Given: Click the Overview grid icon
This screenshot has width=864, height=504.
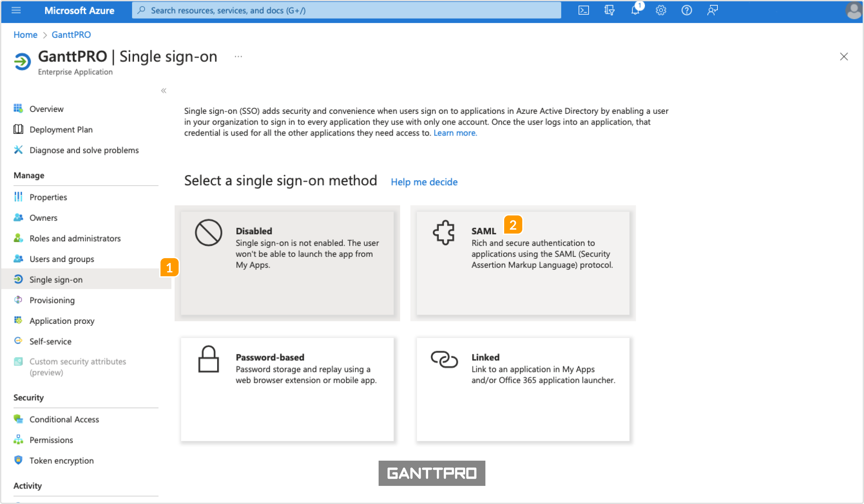Looking at the screenshot, I should (x=18, y=109).
